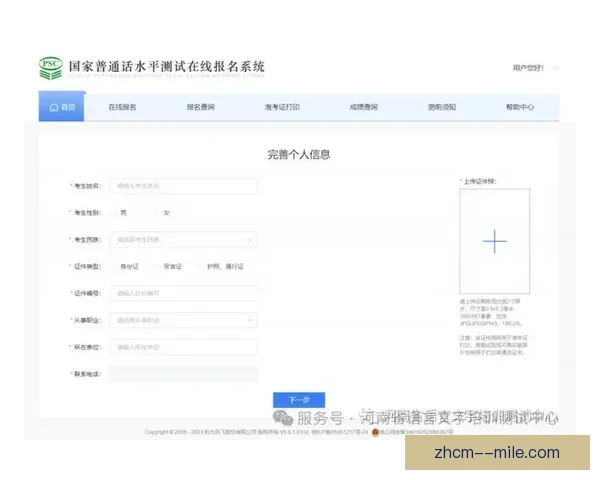This screenshot has height=480, width=600.
Task: Click the 完善个人信息 heading
Action: 299,155
